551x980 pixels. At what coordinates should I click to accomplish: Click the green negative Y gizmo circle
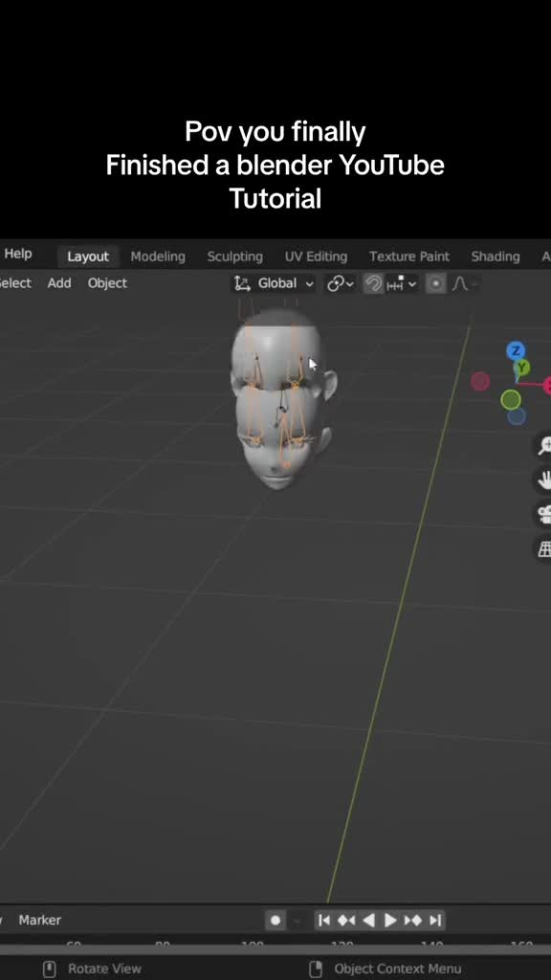point(511,399)
